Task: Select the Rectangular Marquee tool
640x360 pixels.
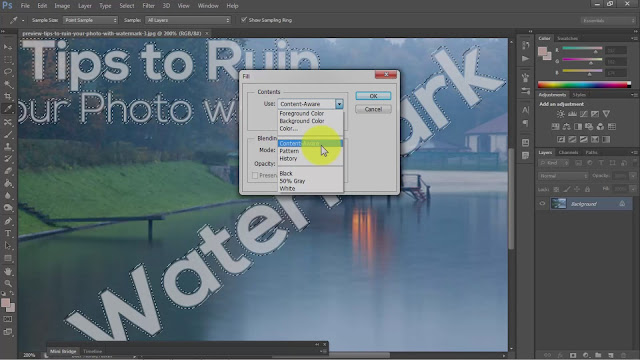Action: pos(8,60)
